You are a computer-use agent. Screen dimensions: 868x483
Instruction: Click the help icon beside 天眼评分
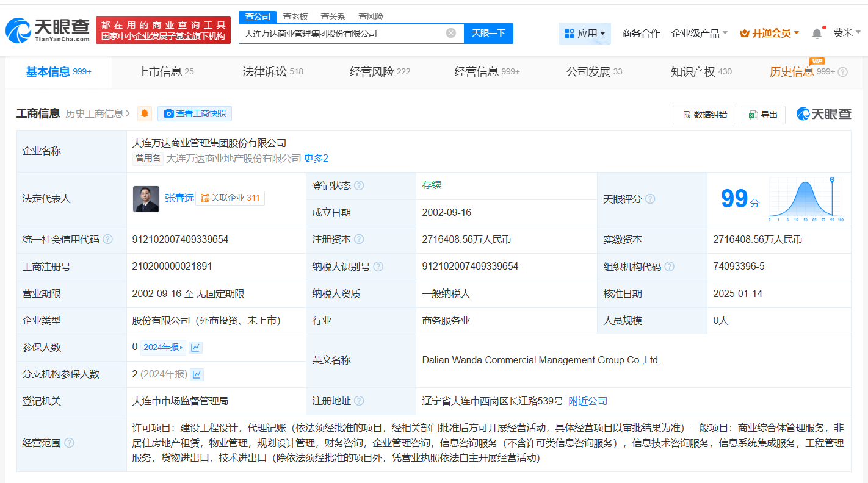[649, 199]
